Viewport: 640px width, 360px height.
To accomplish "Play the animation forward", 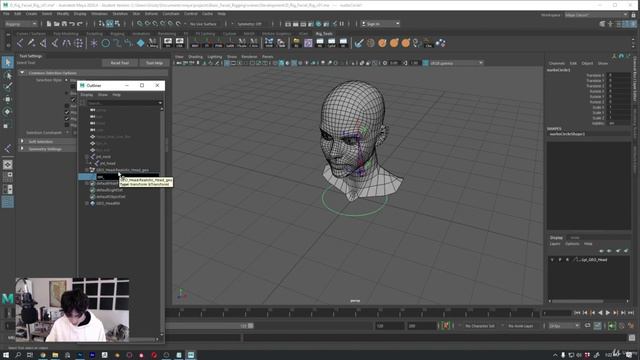I will [x=608, y=313].
